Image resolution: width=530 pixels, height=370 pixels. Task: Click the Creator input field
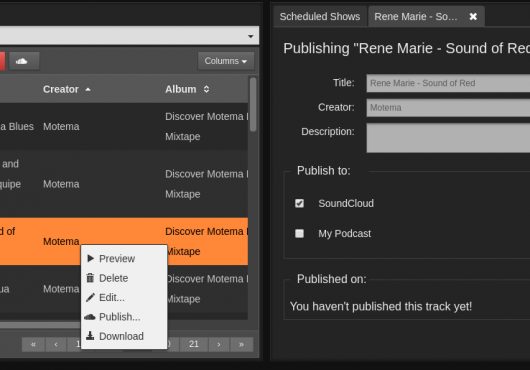[448, 108]
